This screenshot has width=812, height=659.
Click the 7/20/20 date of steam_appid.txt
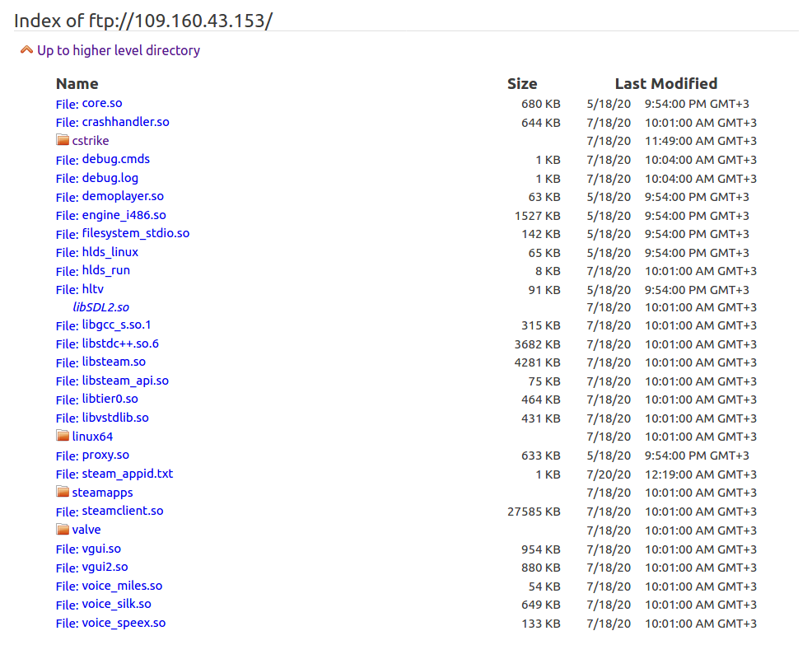(x=609, y=474)
